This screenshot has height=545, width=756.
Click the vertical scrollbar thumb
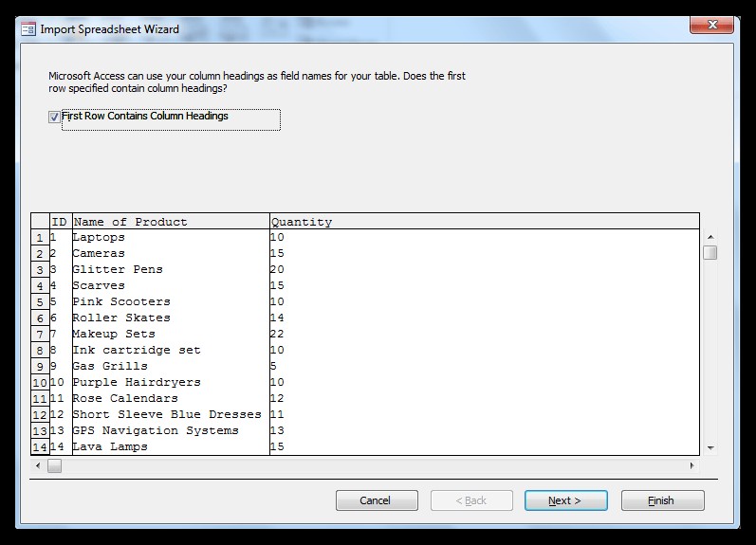710,252
